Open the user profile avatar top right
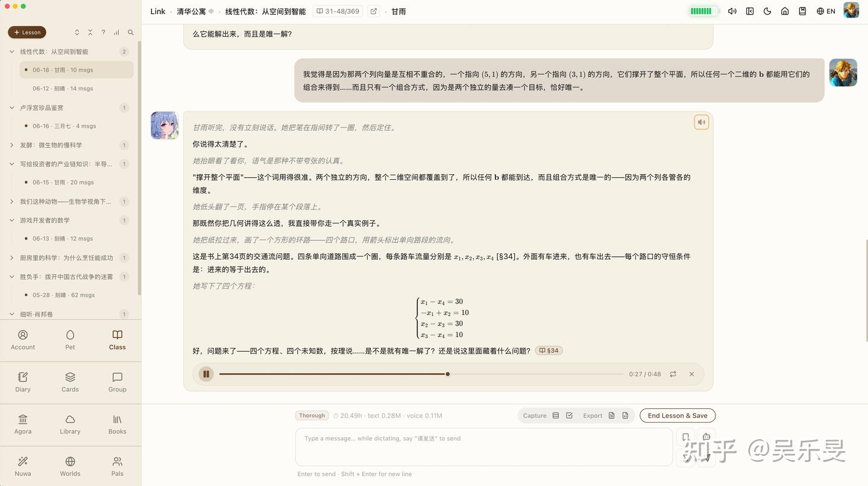The height and width of the screenshot is (486, 868). pyautogui.click(x=851, y=10)
